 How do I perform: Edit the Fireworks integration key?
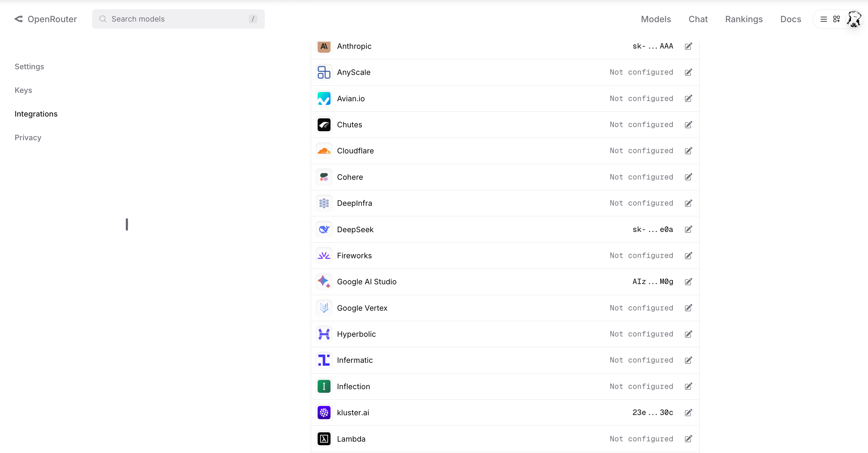(688, 256)
